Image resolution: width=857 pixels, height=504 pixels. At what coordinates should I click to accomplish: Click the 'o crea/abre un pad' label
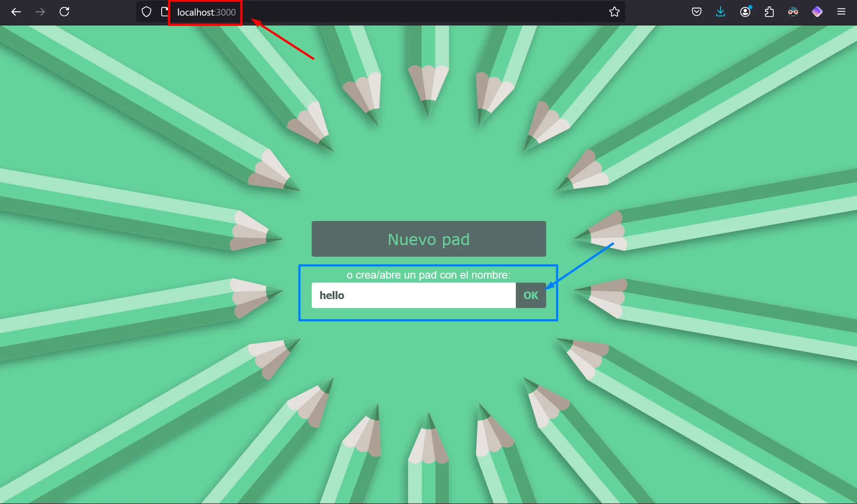[x=428, y=275]
